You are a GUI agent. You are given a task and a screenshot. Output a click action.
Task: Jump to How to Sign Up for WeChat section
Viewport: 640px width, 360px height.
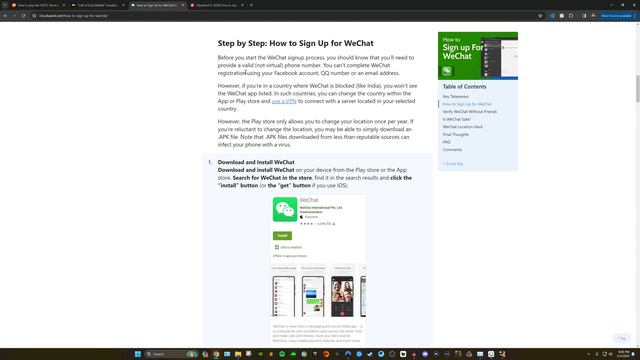(x=467, y=104)
